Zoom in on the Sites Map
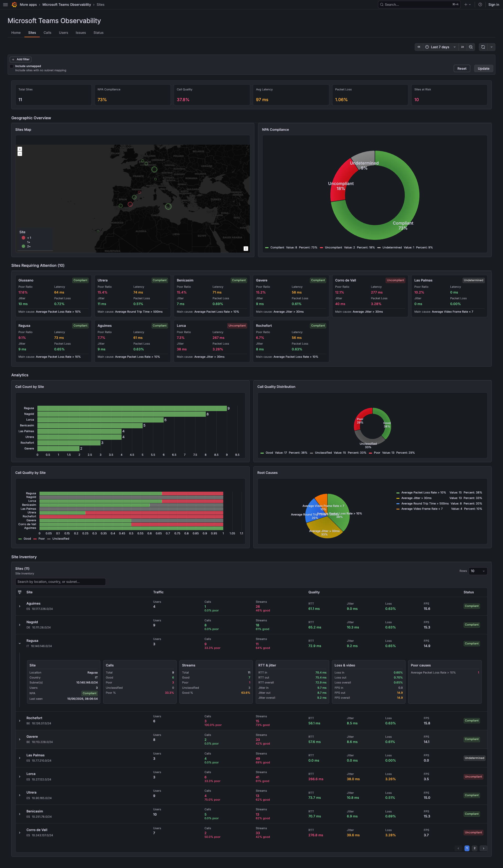Screen dimensions: 503x868 click(20, 149)
